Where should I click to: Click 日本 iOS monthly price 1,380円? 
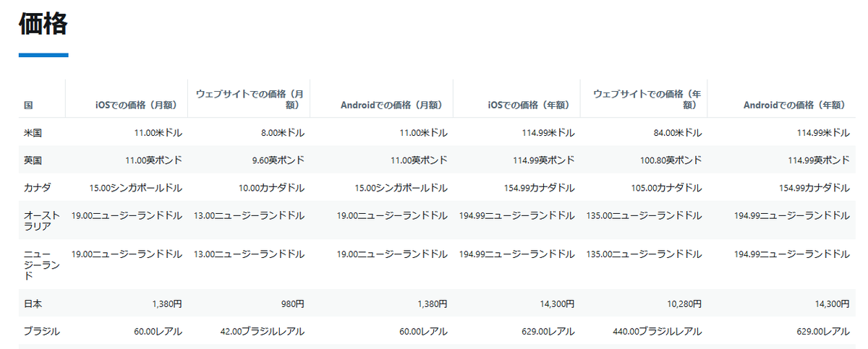[167, 304]
